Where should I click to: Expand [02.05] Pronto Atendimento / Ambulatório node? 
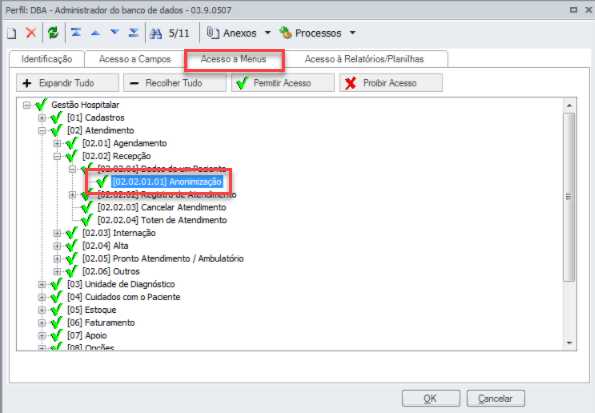pos(57,259)
